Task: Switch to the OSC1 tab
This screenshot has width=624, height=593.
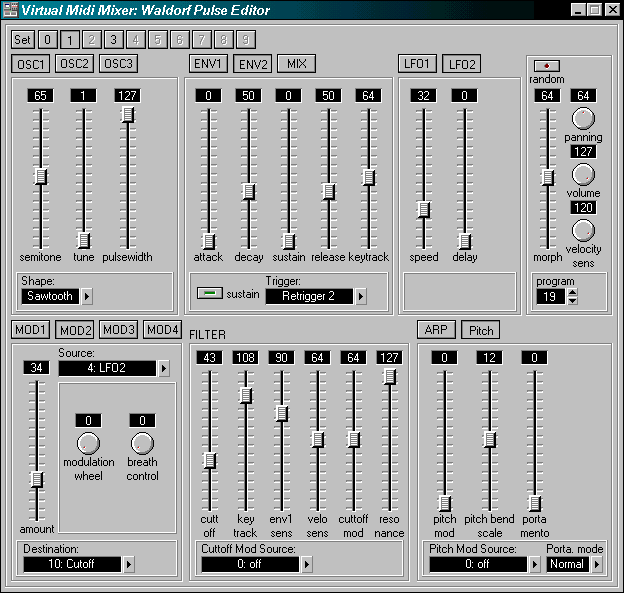Action: [x=31, y=64]
